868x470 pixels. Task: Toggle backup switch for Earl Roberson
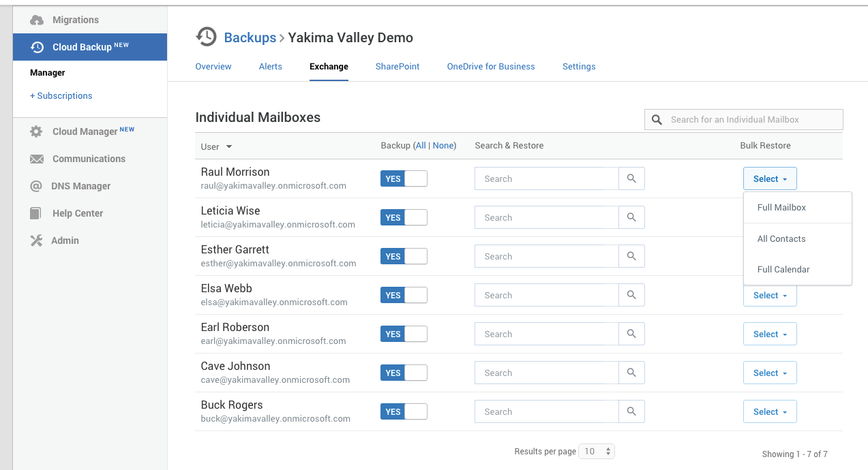(404, 334)
